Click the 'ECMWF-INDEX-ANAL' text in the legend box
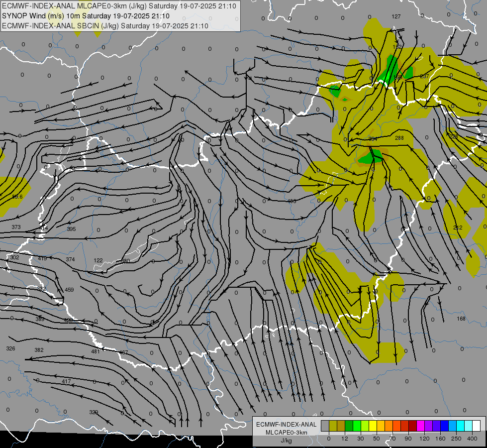Image resolution: width=487 pixels, height=448 pixels. point(287,425)
